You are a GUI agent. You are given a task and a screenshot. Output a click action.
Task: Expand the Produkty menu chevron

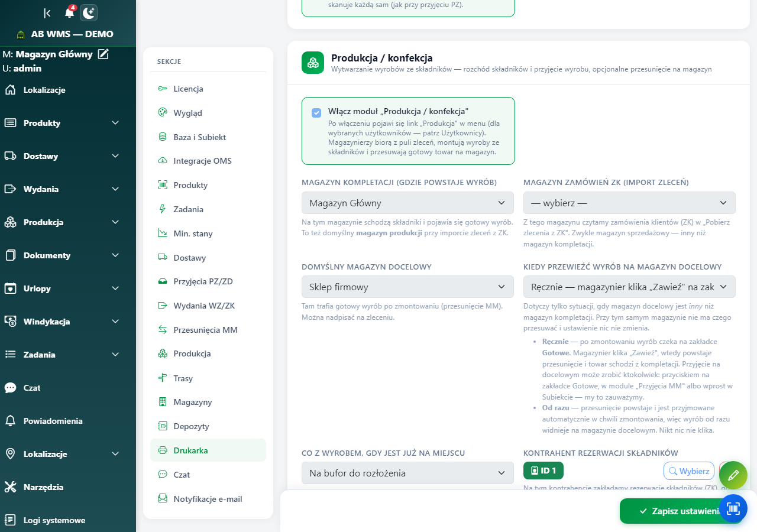click(x=115, y=123)
